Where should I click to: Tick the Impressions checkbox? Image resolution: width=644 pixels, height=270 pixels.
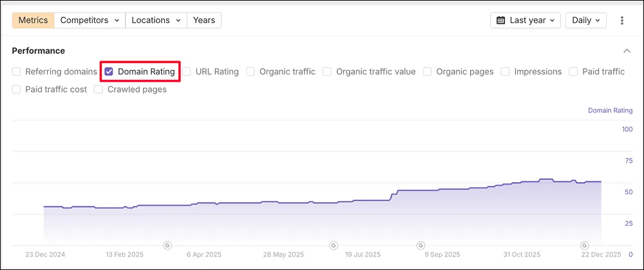tap(505, 72)
